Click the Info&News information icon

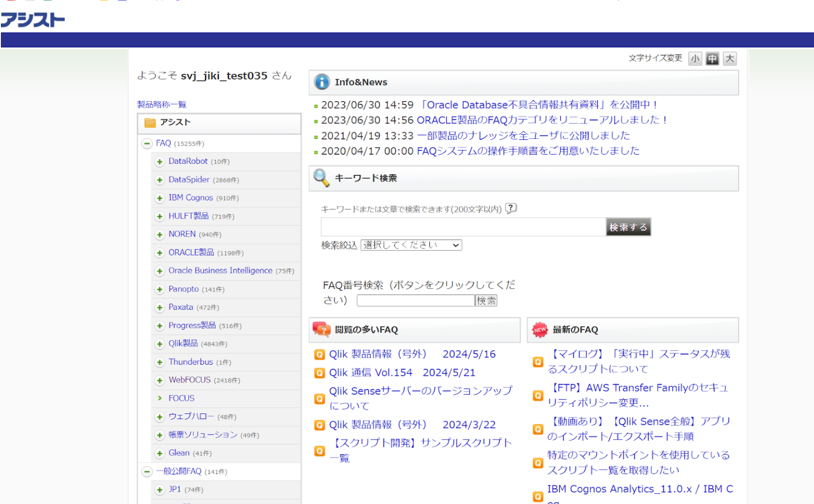pos(323,82)
